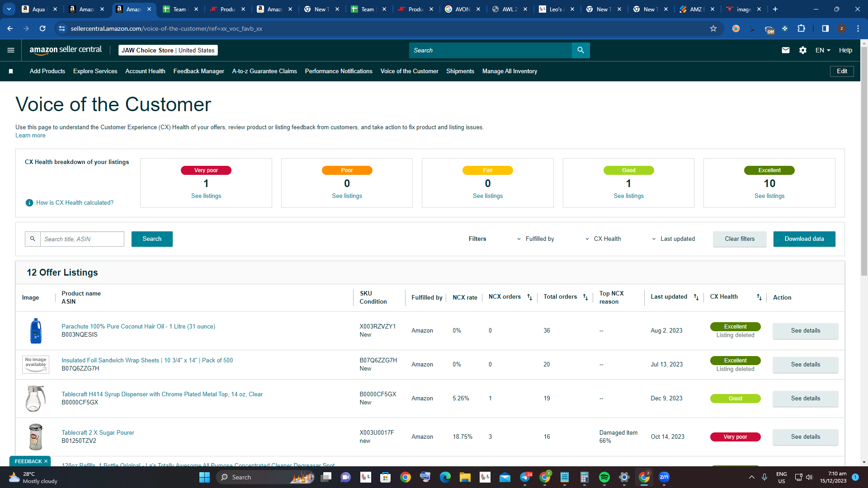The width and height of the screenshot is (868, 488).
Task: Click the Parachute coconut oil product thumbnail
Action: [36, 331]
